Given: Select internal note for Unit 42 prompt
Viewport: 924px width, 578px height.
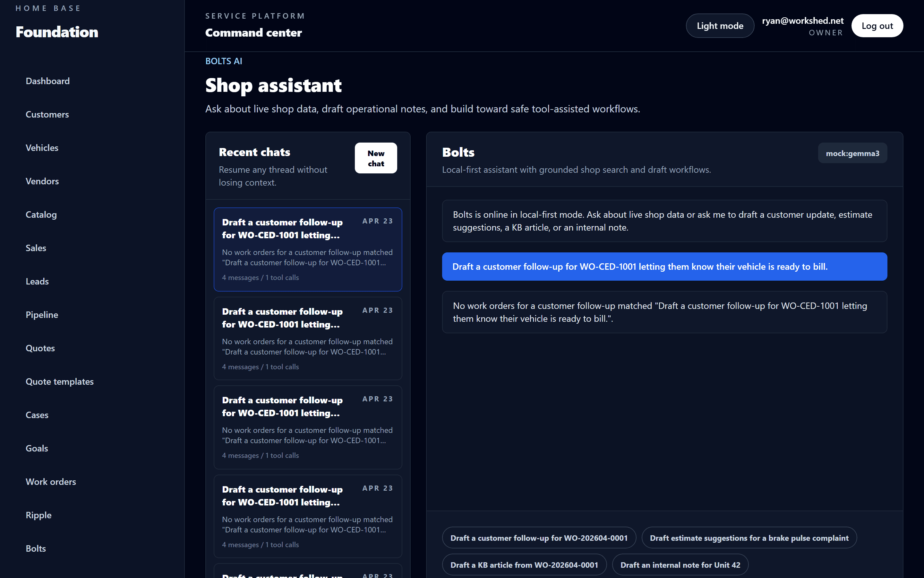Looking at the screenshot, I should [x=680, y=565].
